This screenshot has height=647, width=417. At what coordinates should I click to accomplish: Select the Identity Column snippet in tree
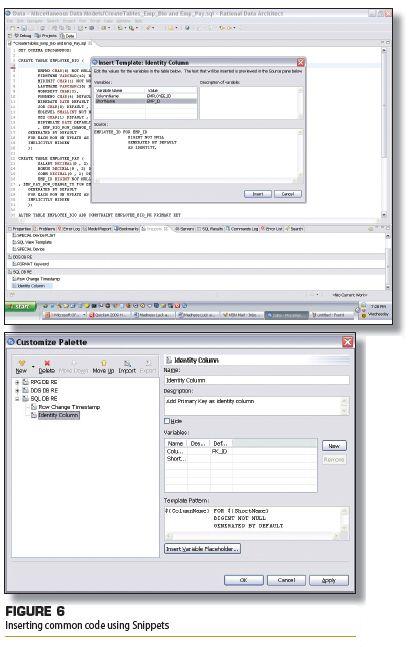tap(58, 416)
